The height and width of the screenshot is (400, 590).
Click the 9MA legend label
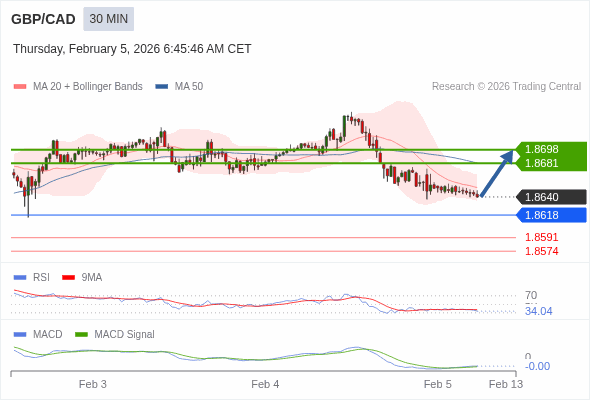[92, 278]
